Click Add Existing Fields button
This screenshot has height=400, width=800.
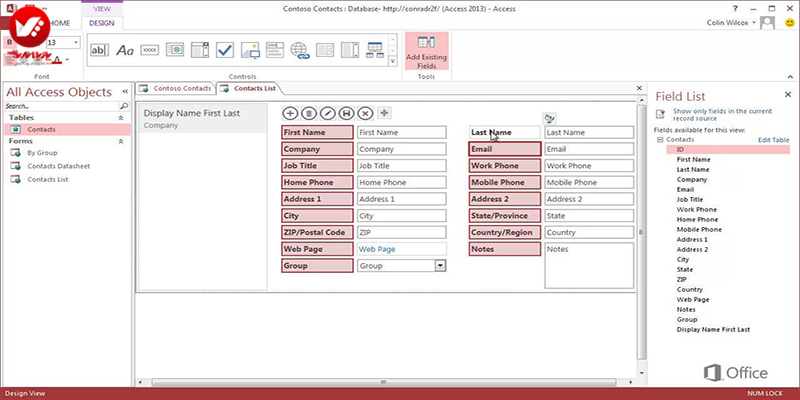[427, 51]
